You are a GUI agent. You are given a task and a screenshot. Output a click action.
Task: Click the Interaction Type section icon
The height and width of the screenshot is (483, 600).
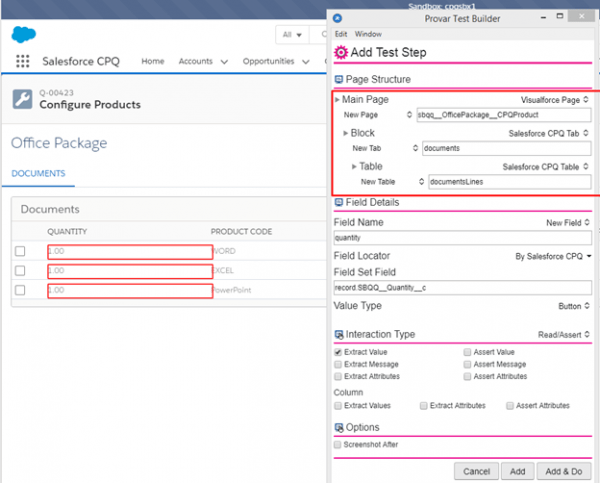click(339, 335)
